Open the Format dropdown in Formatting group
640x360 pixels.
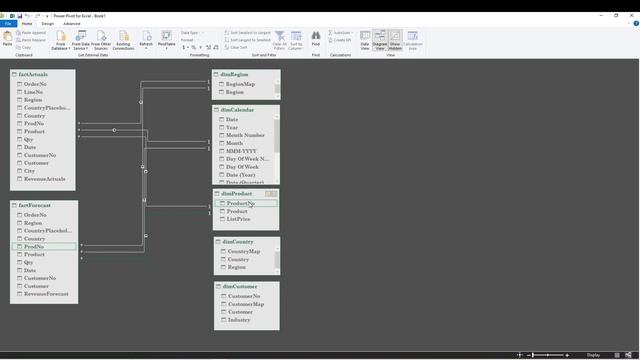coord(190,40)
